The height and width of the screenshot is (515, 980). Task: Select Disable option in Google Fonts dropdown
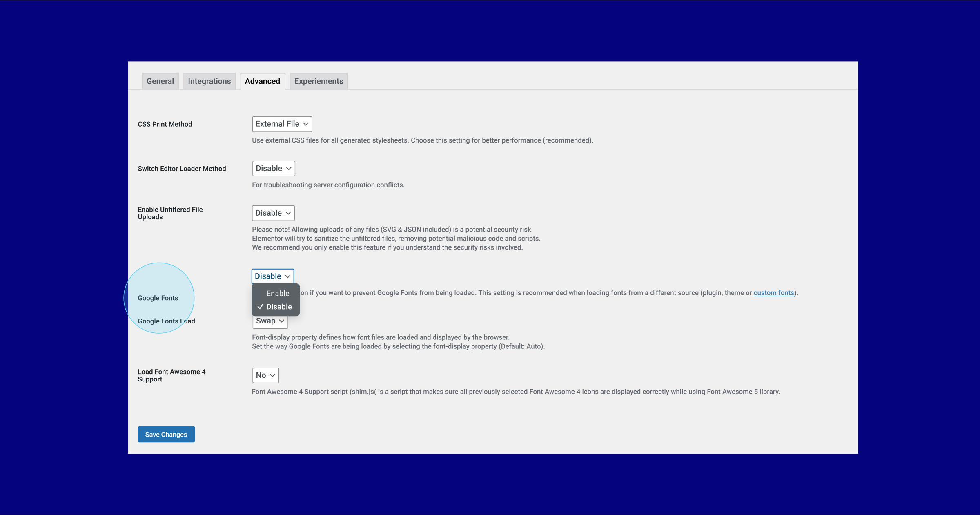click(278, 306)
